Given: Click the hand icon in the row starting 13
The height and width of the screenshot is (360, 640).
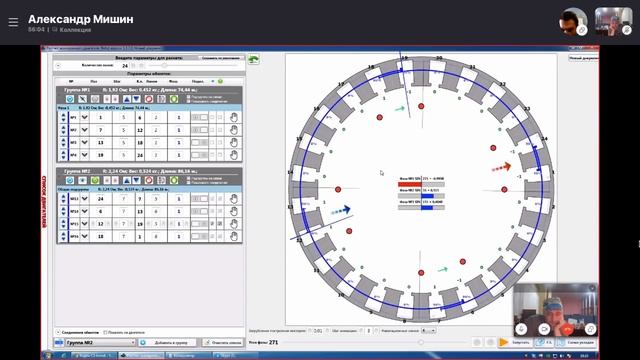Looking at the screenshot, I should click(x=233, y=142).
